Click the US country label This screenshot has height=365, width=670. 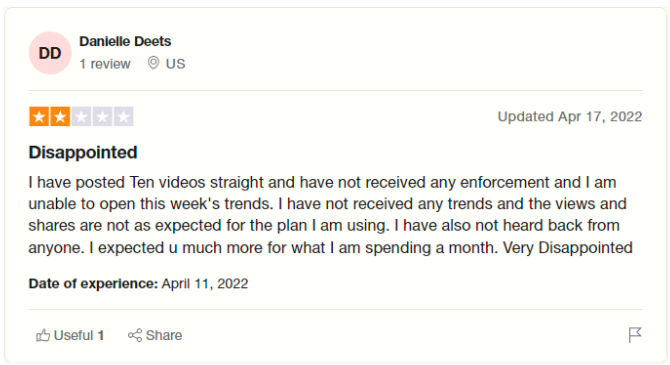(176, 64)
